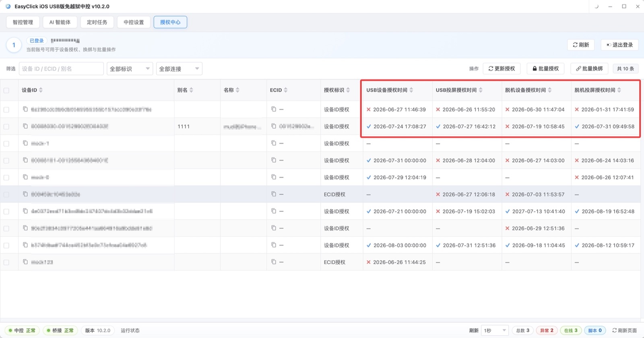Click the 脚本 0 status badge

pyautogui.click(x=595, y=330)
